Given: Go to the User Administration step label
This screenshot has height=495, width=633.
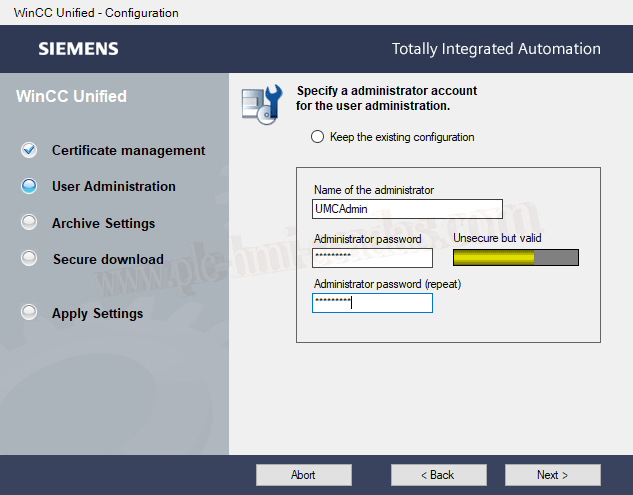Looking at the screenshot, I should click(113, 186).
